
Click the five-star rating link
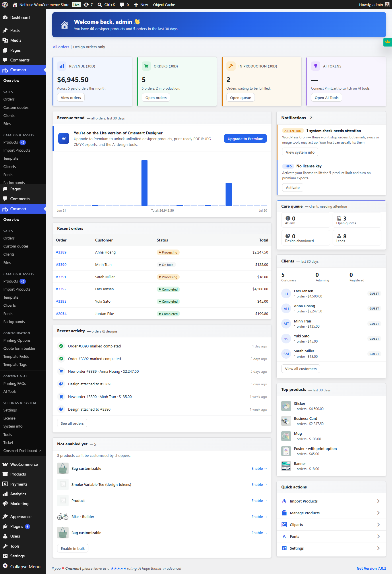(118, 568)
